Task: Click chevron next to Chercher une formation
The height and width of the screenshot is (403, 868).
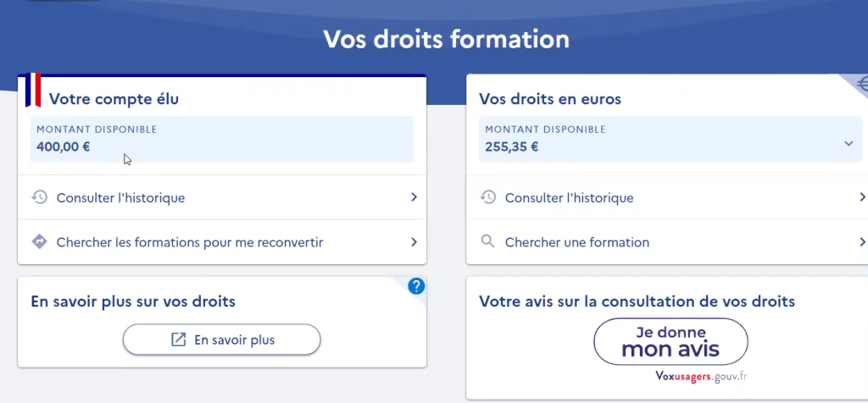Action: pos(862,242)
